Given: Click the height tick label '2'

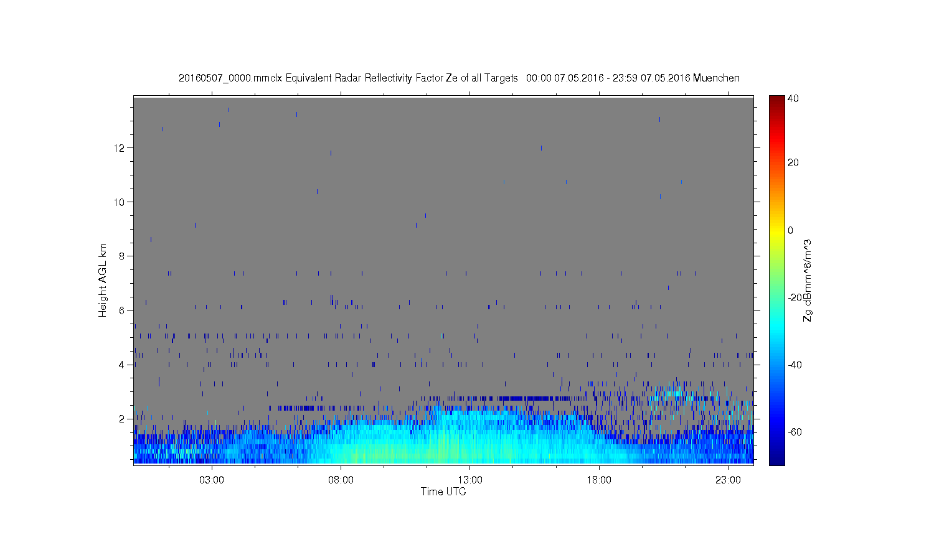Looking at the screenshot, I should click(x=123, y=419).
